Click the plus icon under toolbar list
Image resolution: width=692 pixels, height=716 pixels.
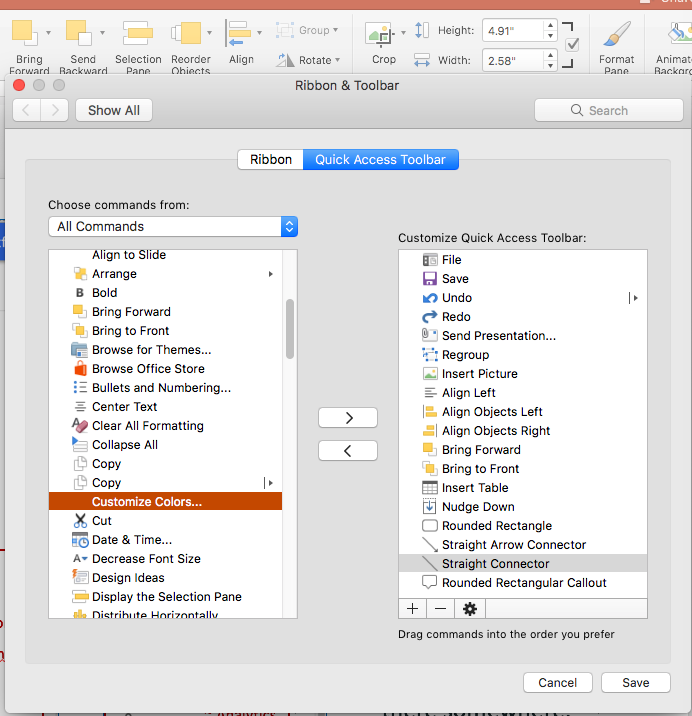[412, 609]
